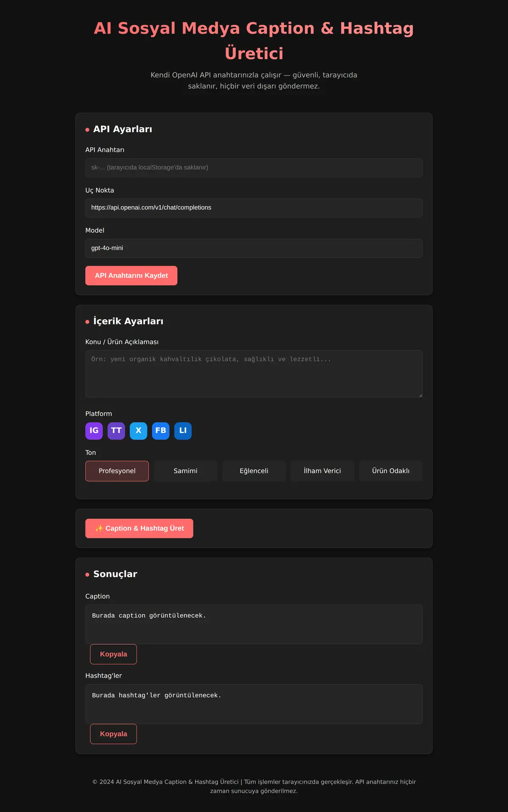The height and width of the screenshot is (812, 508).
Task: Focus the API Anahtarı input field
Action: click(x=254, y=168)
